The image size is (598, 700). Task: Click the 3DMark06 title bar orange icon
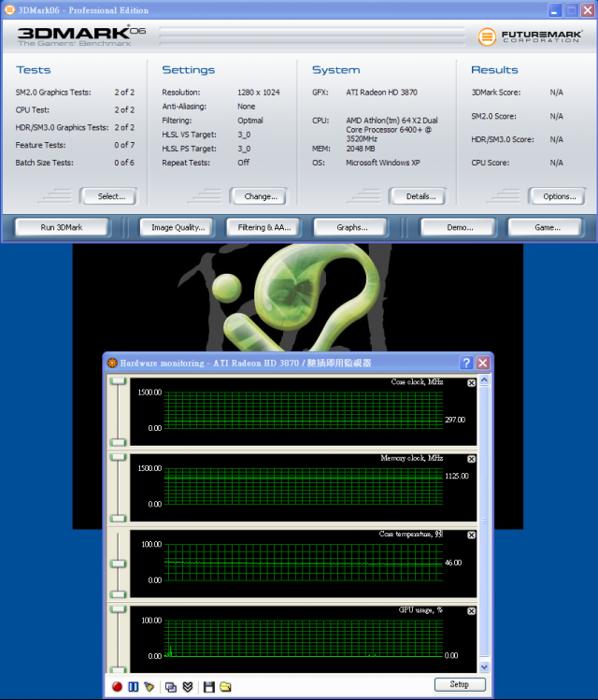9,10
